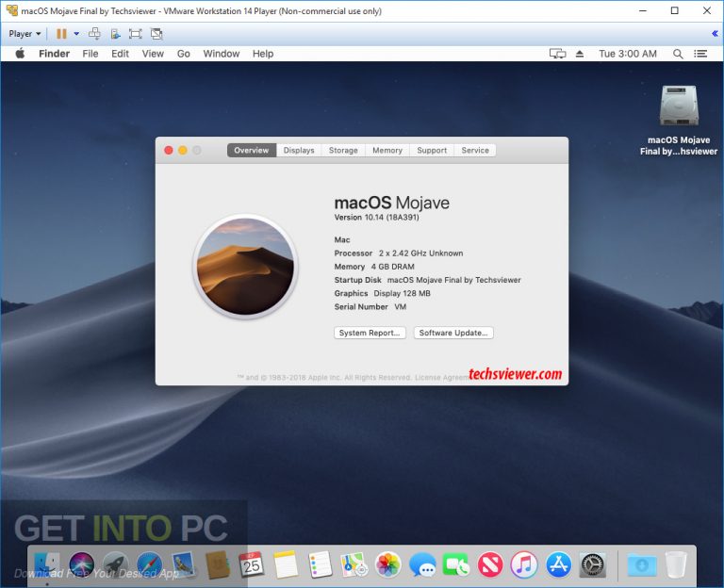Viewport: 724px width, 588px height.
Task: Open News from the Dock
Action: tap(490, 564)
